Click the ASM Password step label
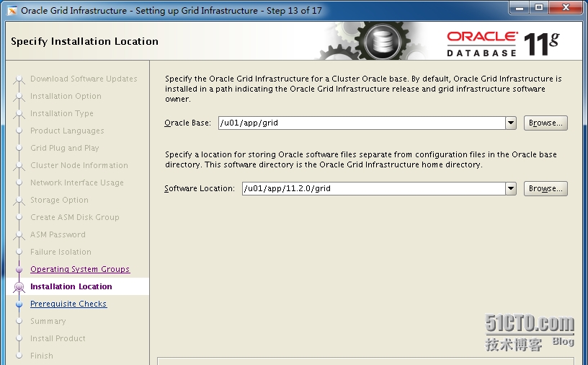The height and width of the screenshot is (365, 588). coord(58,234)
